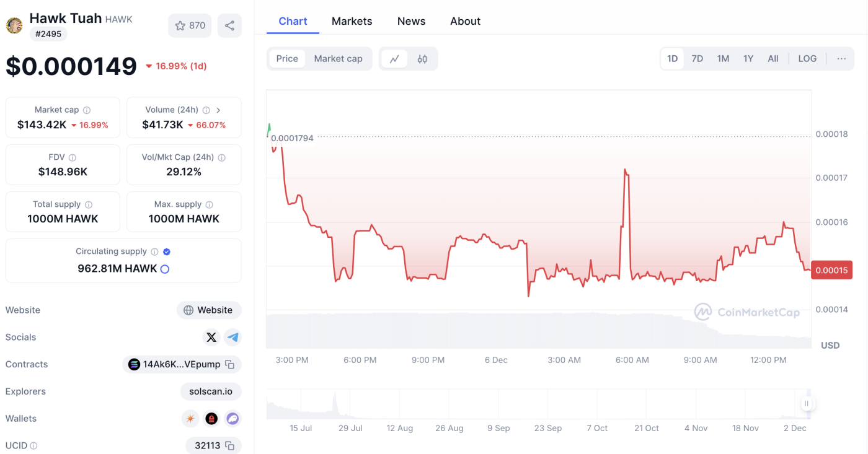This screenshot has width=868, height=454.
Task: Click the 29.12% Vol/Mkt Cap value
Action: pyautogui.click(x=184, y=172)
